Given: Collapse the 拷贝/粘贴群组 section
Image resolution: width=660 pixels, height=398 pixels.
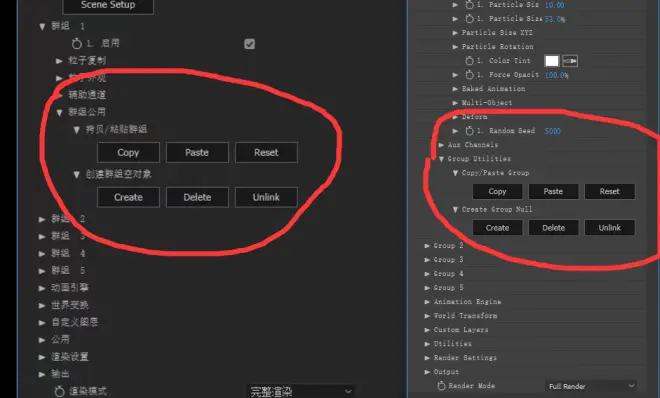Looking at the screenshot, I should (76, 130).
